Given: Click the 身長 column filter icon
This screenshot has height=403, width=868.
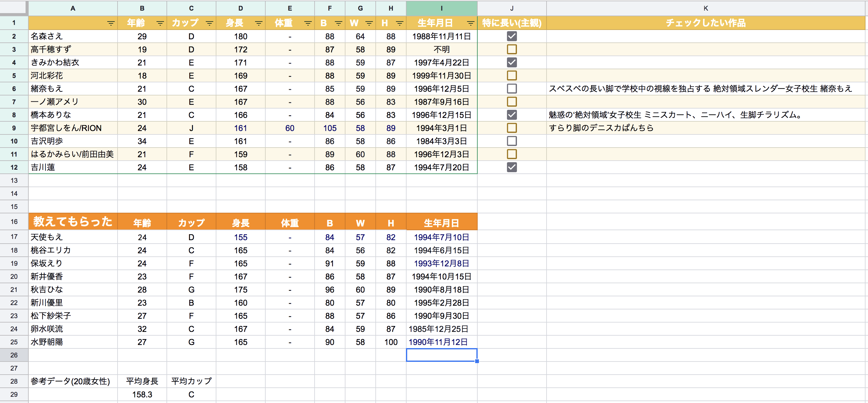Looking at the screenshot, I should (x=258, y=23).
